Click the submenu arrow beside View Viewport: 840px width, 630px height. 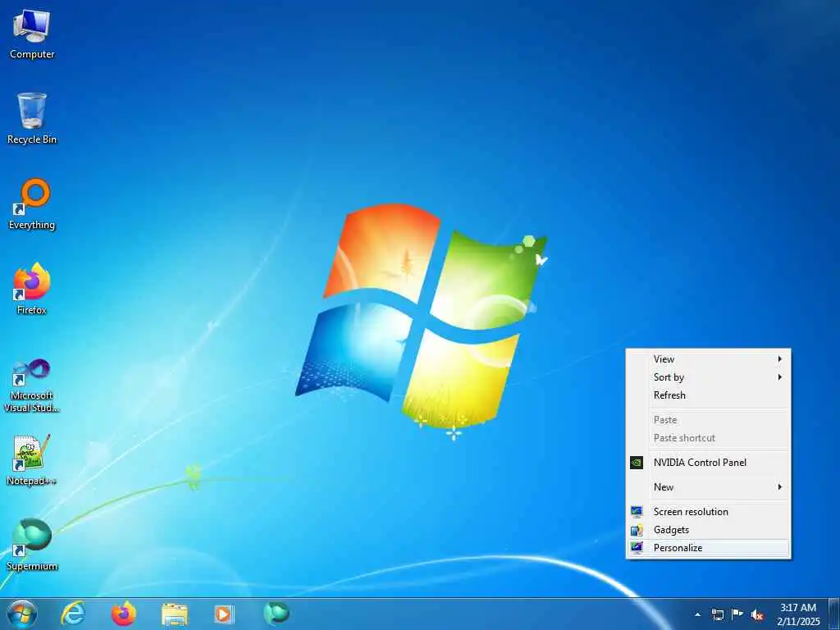pyautogui.click(x=780, y=359)
